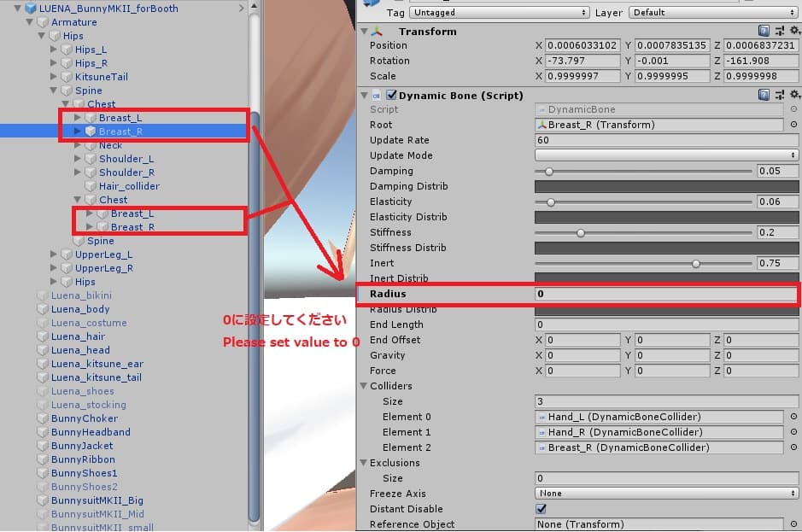
Task: Collapse the Colliders list foldout
Action: (364, 386)
